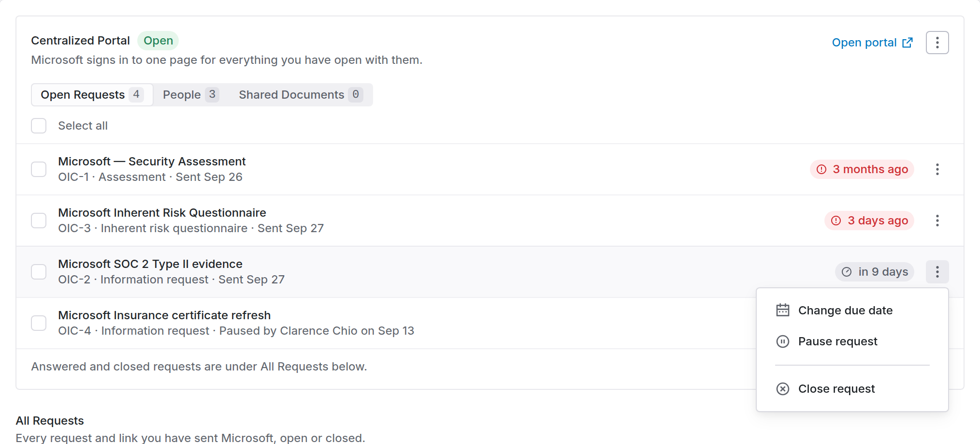Choose Pause request from the menu
Image resolution: width=980 pixels, height=444 pixels.
(852, 341)
